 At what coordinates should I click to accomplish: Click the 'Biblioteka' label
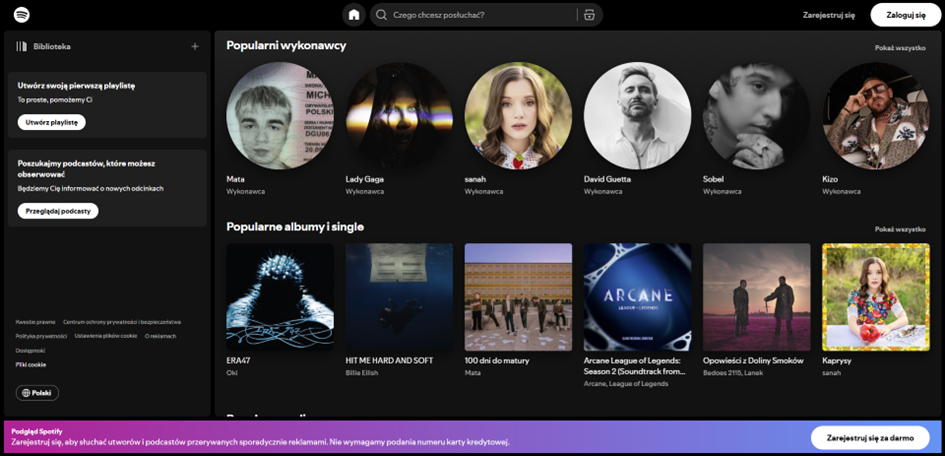click(x=52, y=46)
